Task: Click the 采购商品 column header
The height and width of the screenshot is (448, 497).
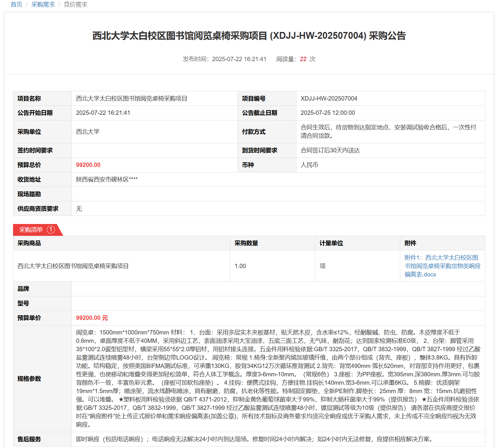Action: pyautogui.click(x=29, y=243)
